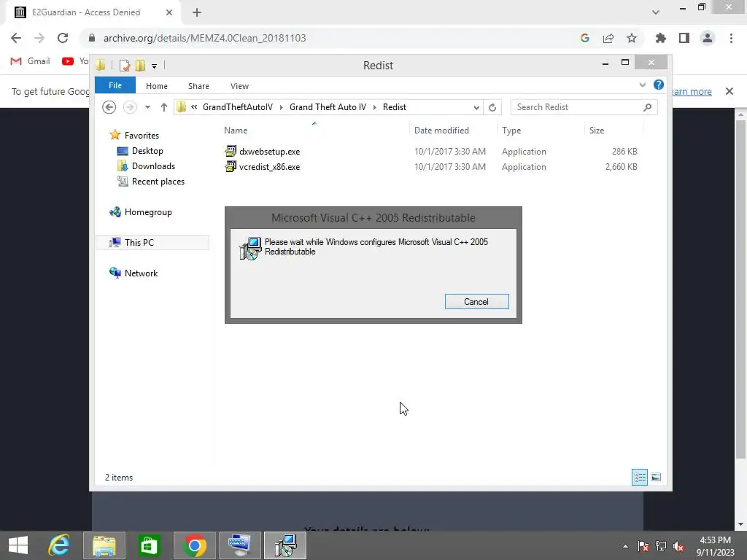Select GrandTheftAutoIV breadcrumb segment

pos(238,107)
